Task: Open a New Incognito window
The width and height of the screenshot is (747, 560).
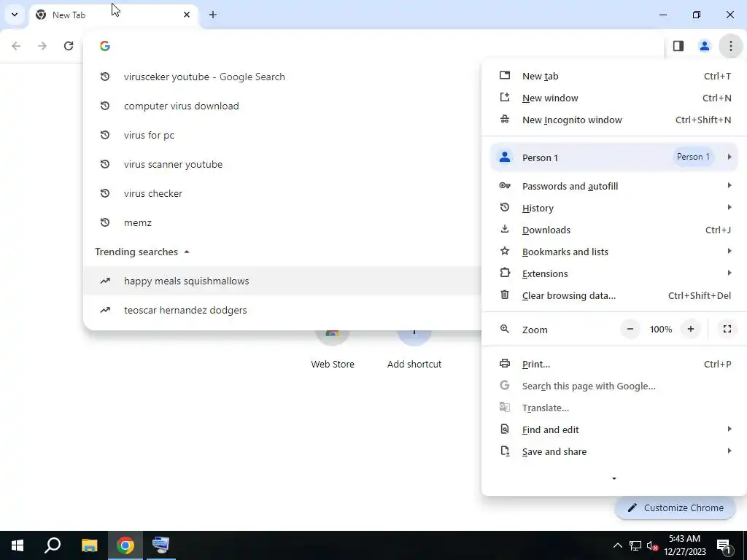Action: (614, 120)
